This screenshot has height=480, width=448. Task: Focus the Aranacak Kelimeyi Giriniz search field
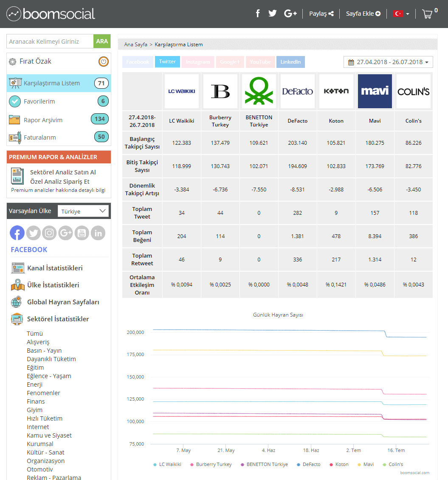(50, 41)
